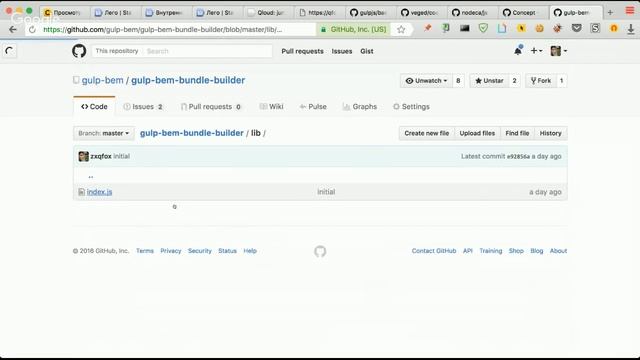
Task: Click zxqfox avatar in commit bar
Action: click(83, 156)
